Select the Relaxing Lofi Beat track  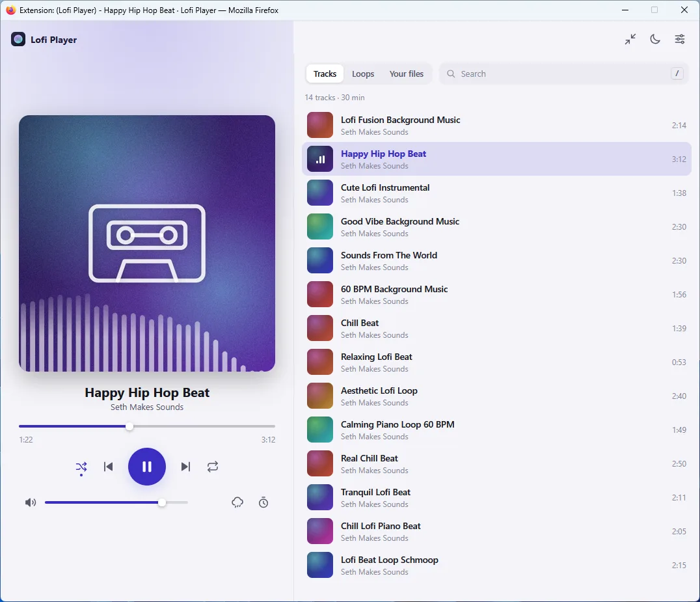[496, 363]
